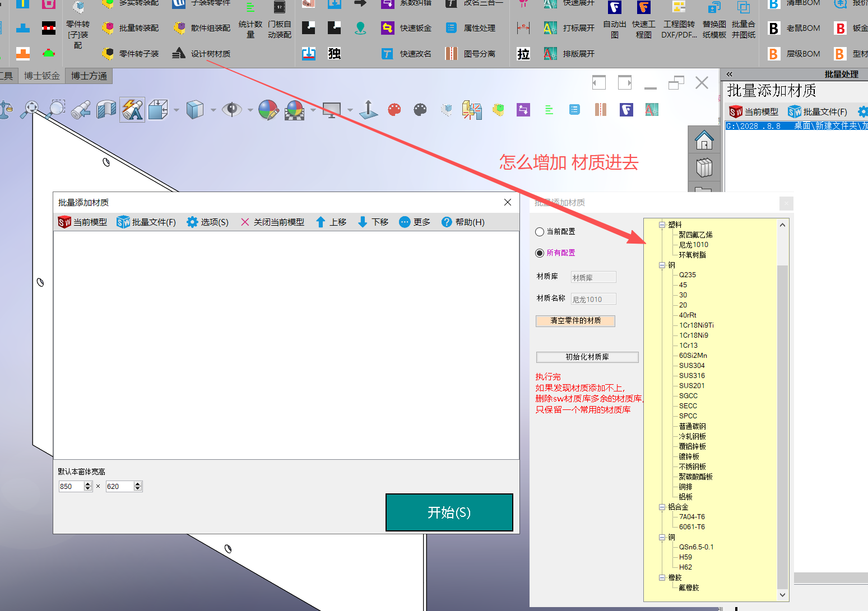Screen dimensions: 868x611
Task: Click the 初始化材质库 button
Action: (587, 357)
